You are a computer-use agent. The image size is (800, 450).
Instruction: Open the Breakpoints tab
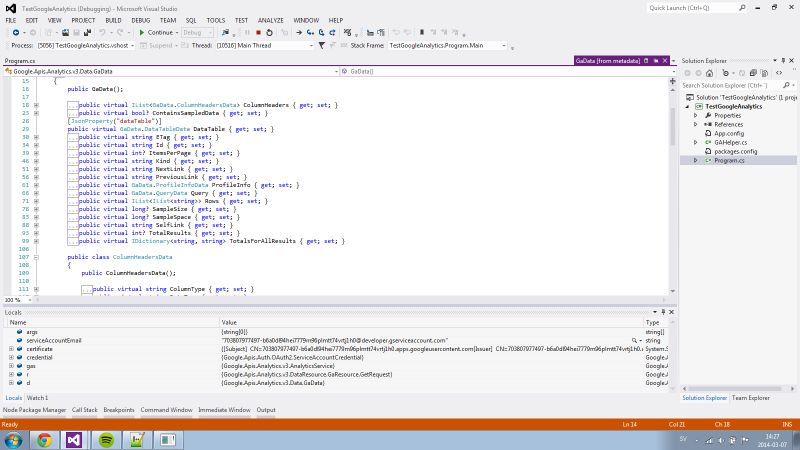119,410
